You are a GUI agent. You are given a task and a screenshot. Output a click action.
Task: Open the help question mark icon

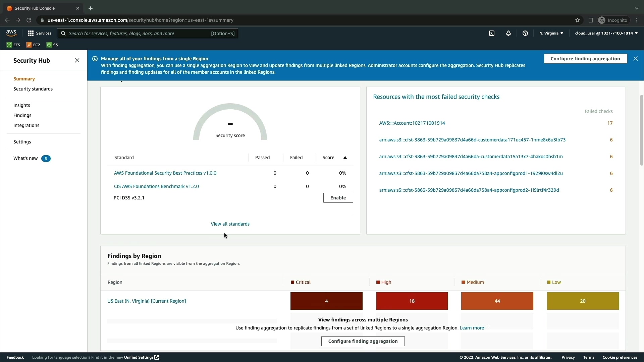point(525,33)
